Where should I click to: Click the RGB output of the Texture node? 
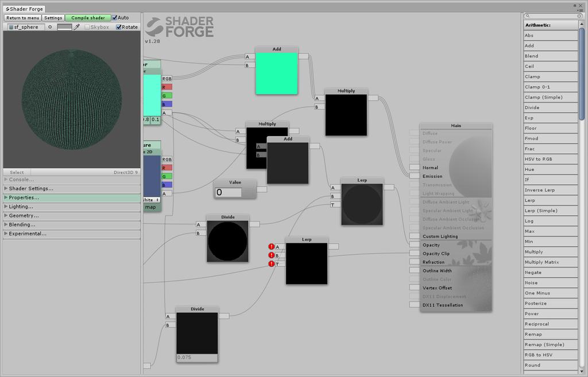[x=167, y=160]
